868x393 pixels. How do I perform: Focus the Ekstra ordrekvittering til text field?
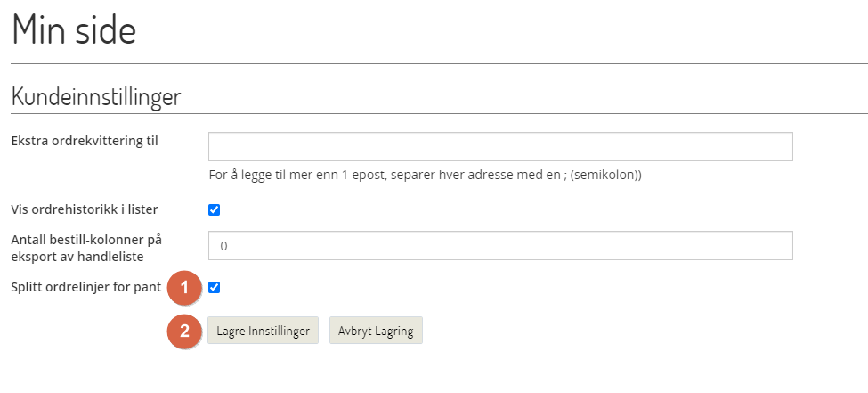click(499, 147)
